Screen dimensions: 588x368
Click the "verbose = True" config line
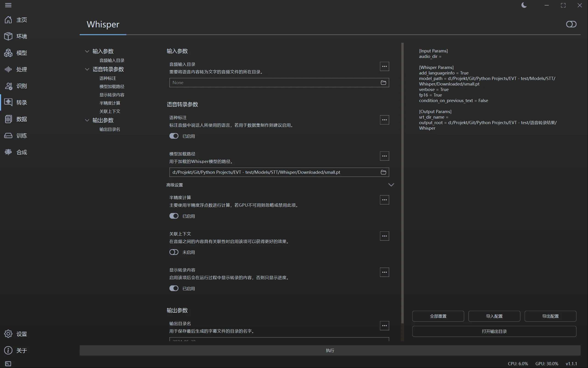(x=434, y=90)
